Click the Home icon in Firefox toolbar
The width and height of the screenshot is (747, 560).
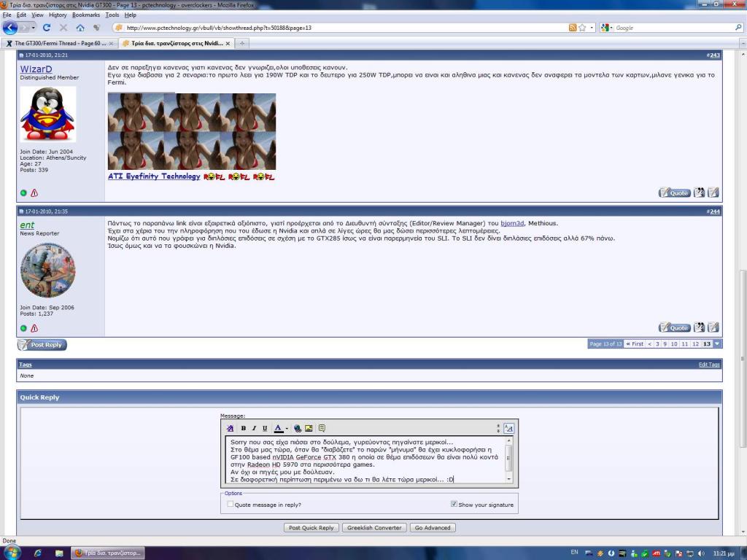click(x=80, y=28)
